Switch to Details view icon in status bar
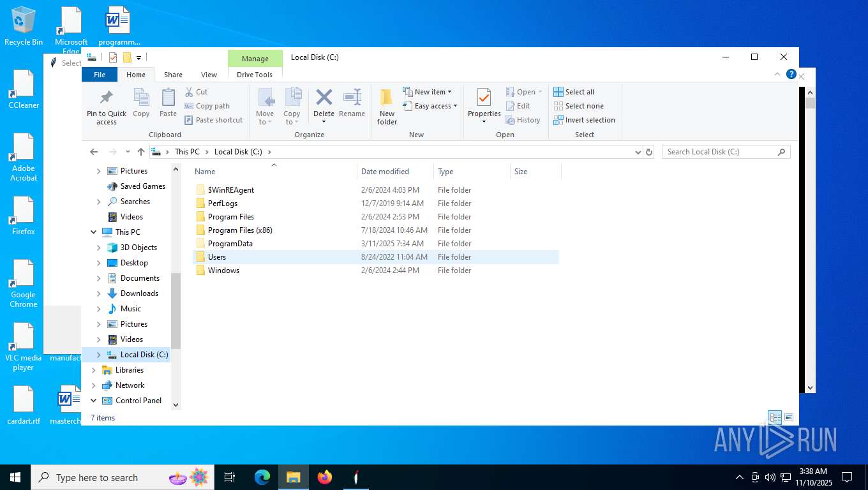868x490 pixels. point(775,417)
